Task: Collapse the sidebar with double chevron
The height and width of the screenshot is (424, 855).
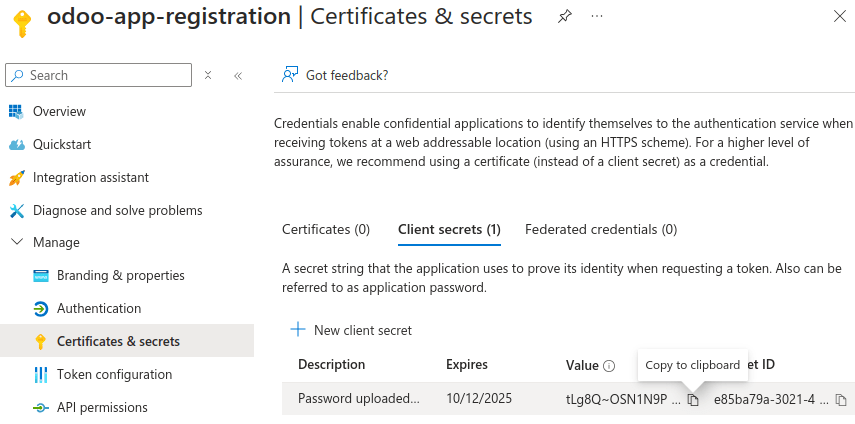Action: click(x=238, y=75)
